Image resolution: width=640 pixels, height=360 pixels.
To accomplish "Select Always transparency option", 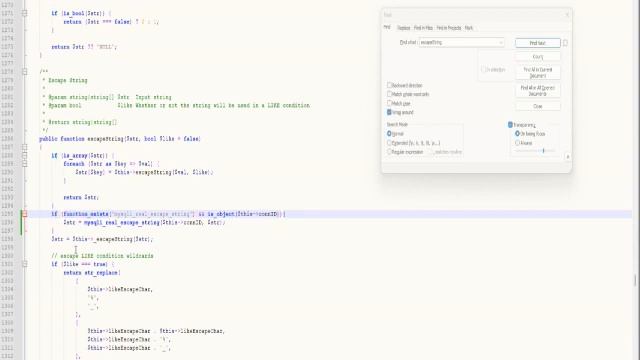I will [x=518, y=143].
